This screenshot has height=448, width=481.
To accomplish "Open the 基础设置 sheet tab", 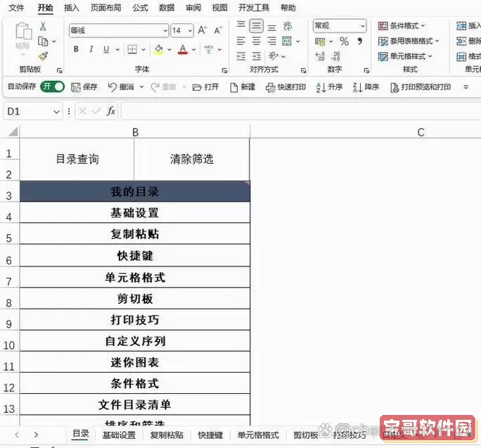I will (x=119, y=435).
